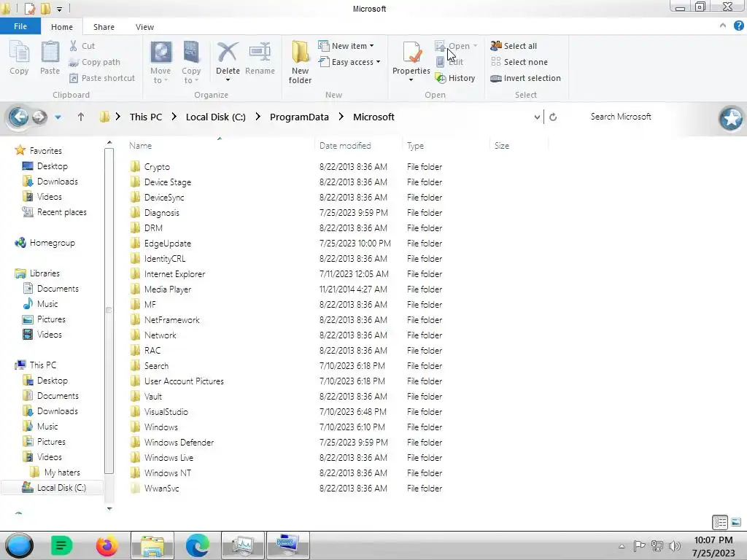Click the Forward navigation arrow

pos(39,117)
